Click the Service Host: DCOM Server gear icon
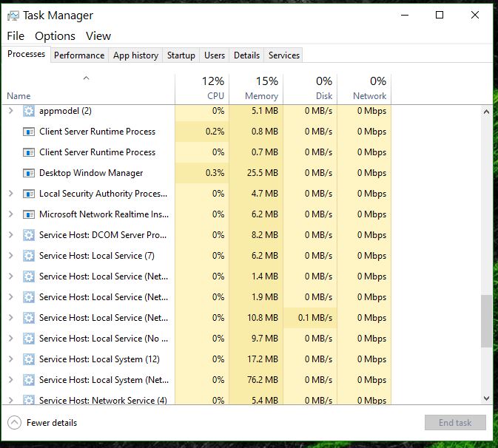The image size is (498, 448). click(x=29, y=235)
